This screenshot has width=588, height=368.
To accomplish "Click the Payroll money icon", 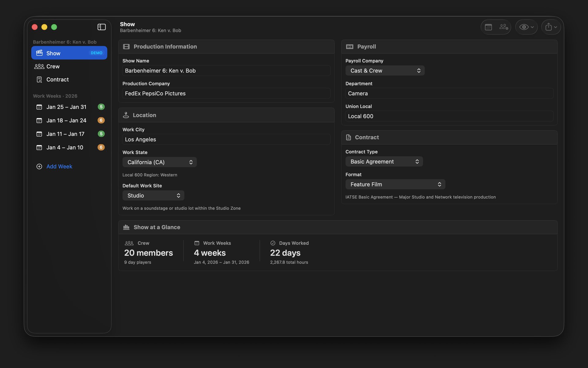I will coord(349,47).
